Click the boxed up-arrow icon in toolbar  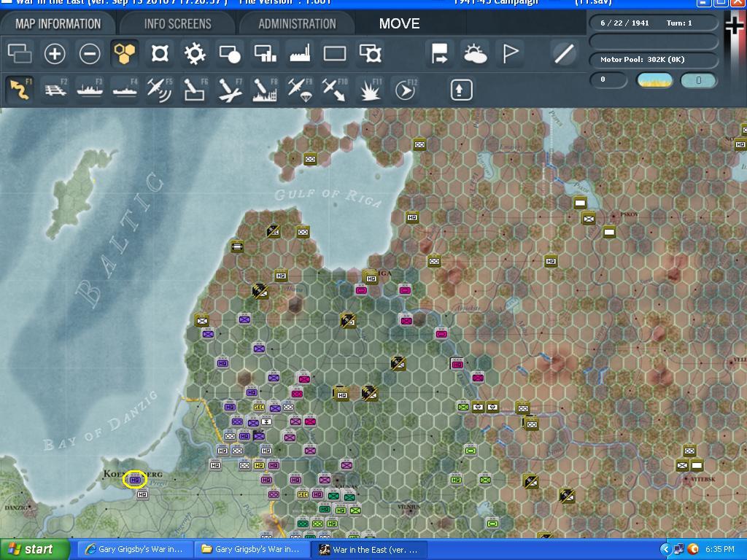[461, 90]
